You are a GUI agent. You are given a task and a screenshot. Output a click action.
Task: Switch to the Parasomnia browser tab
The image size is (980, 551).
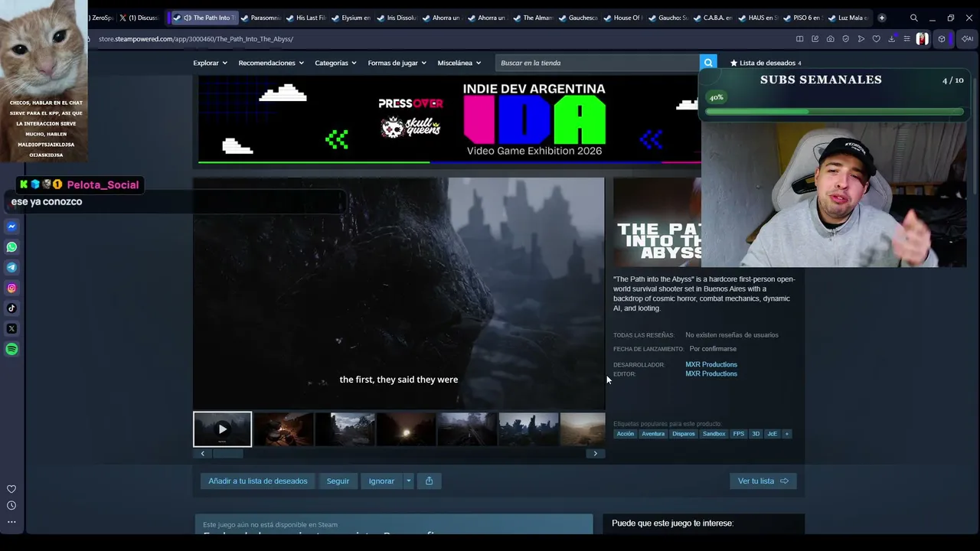coord(260,18)
